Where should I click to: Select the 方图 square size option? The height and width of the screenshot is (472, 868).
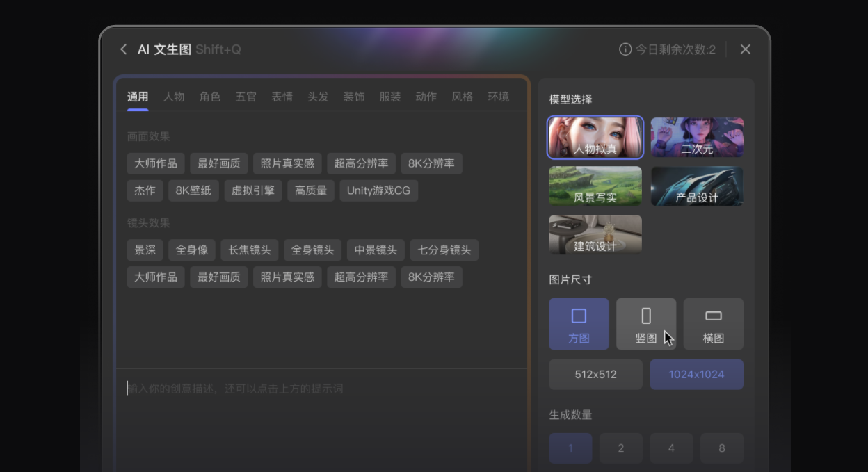pyautogui.click(x=579, y=324)
